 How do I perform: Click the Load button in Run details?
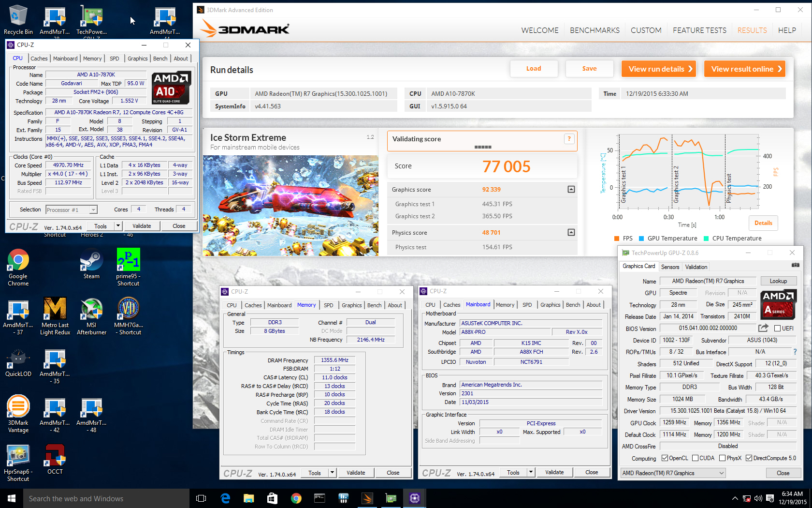click(x=534, y=69)
